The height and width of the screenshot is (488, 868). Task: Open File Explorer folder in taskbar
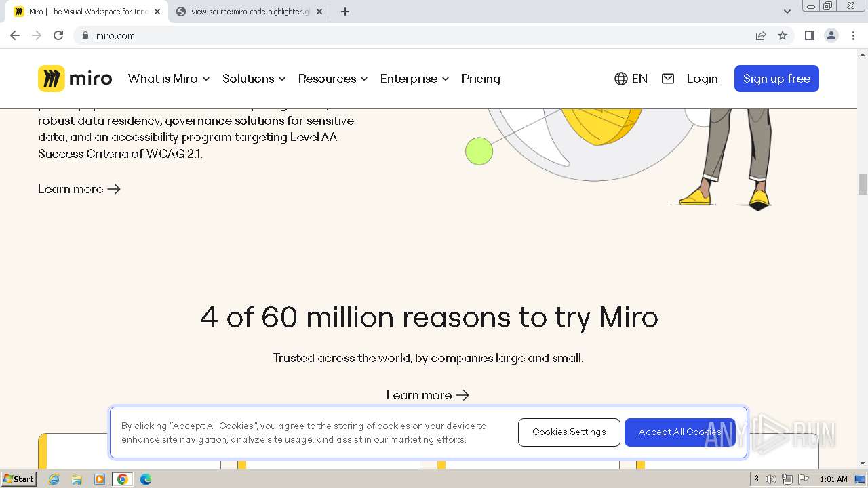[x=77, y=479]
